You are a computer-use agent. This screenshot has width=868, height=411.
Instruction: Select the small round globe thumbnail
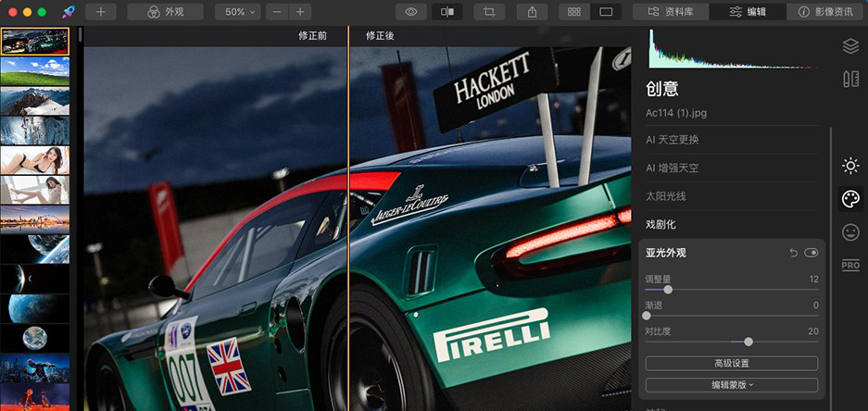pos(35,338)
